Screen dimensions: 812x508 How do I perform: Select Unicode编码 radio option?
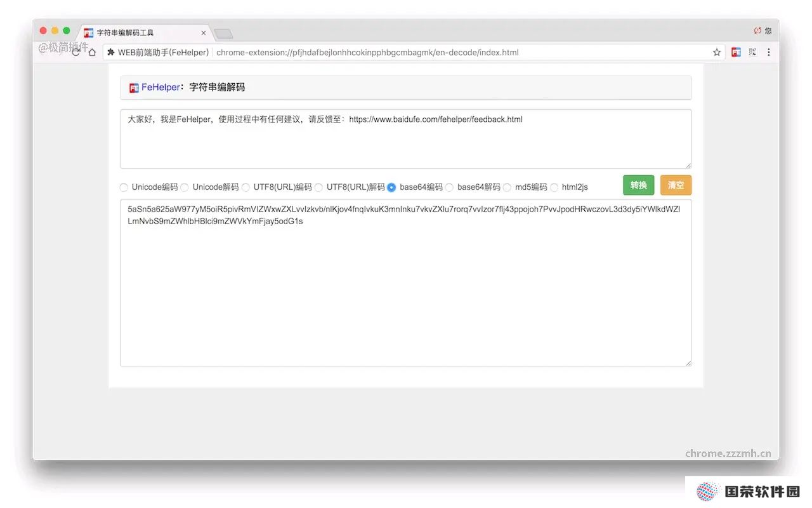tap(124, 187)
